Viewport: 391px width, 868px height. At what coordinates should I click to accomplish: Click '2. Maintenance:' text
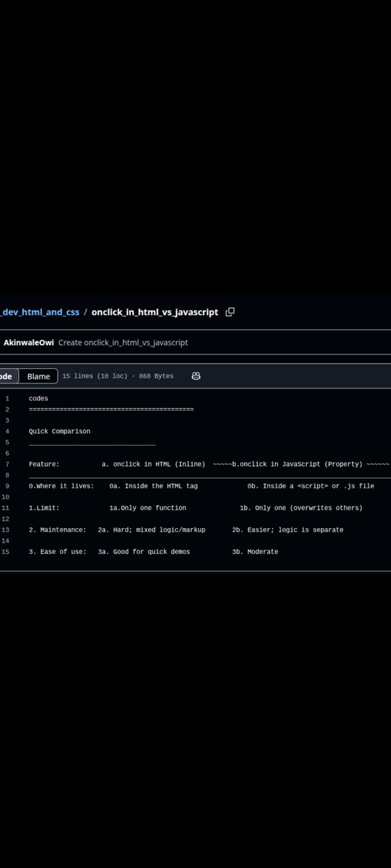click(58, 530)
